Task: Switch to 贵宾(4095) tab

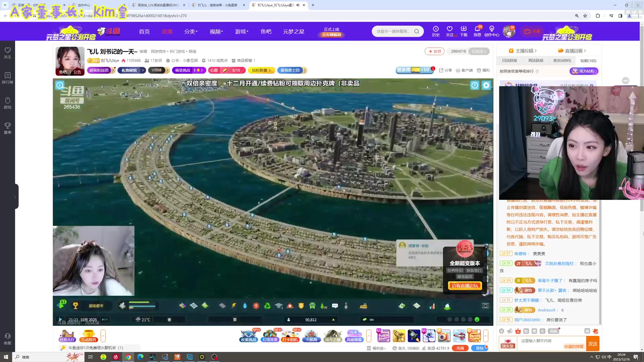Action: coord(562,61)
